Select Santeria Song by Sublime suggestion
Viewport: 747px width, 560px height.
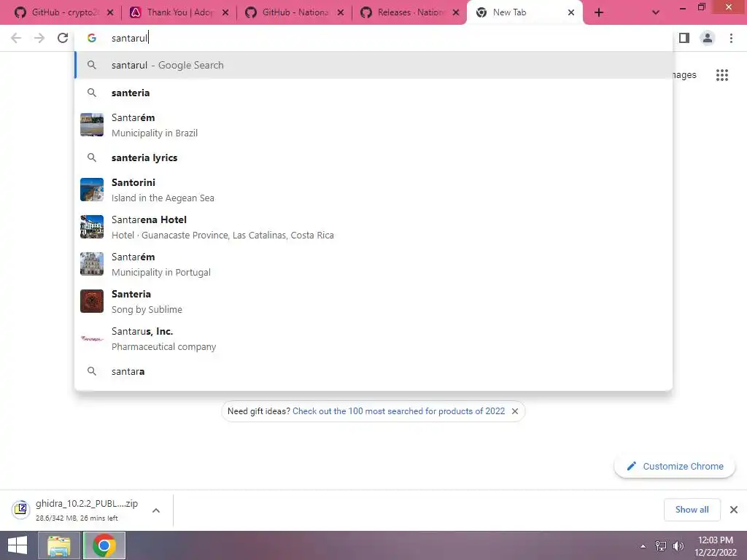[x=374, y=301]
